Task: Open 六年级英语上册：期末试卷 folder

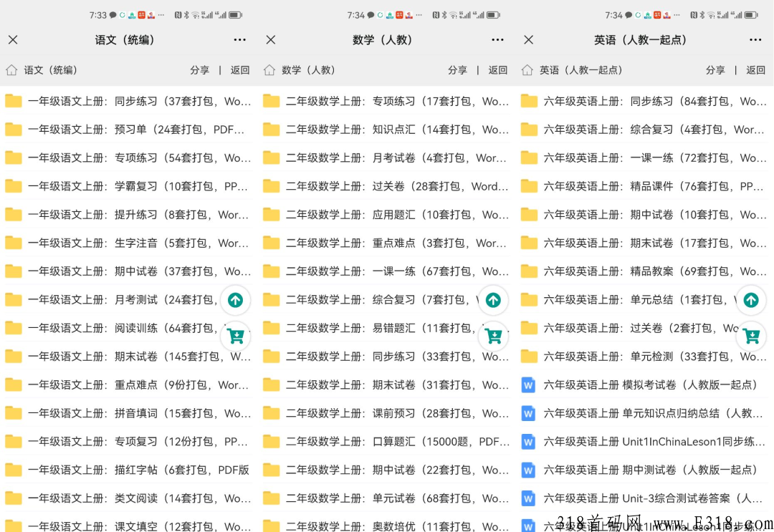Action: (x=645, y=243)
